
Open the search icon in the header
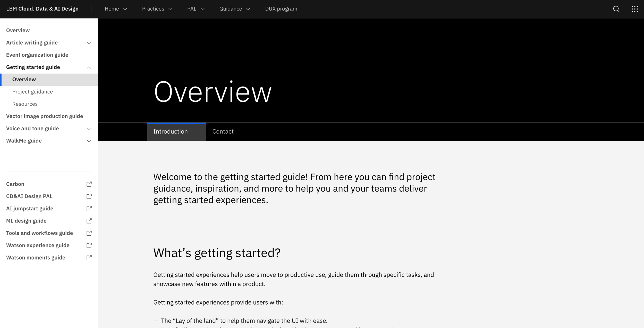[617, 9]
